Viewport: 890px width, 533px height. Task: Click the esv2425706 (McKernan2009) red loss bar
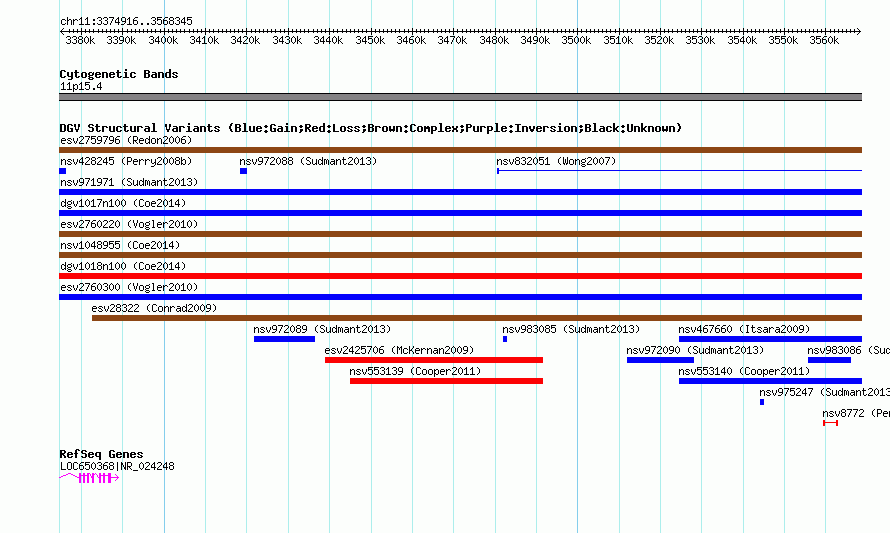click(434, 360)
